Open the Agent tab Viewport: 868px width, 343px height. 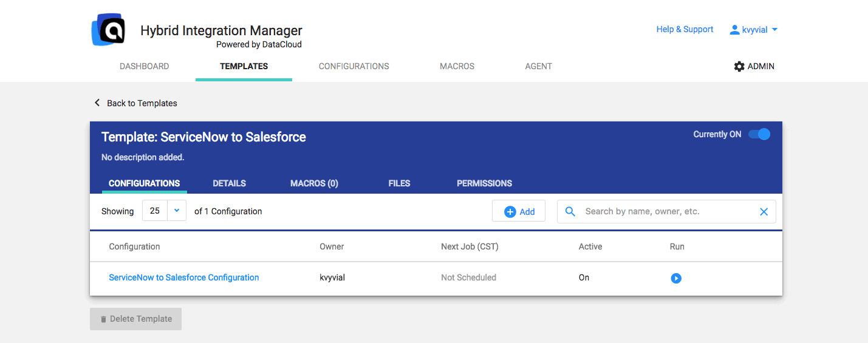(x=538, y=66)
